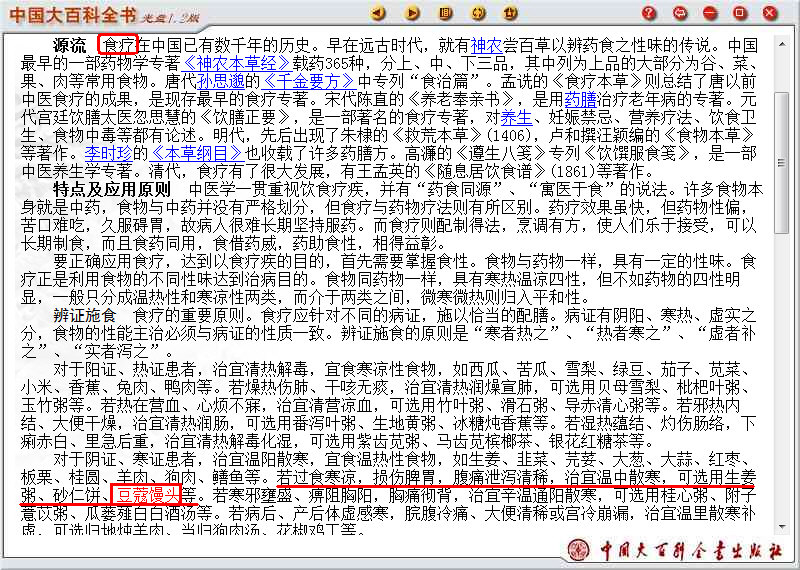Open the 神农 hyperlink

(x=485, y=46)
